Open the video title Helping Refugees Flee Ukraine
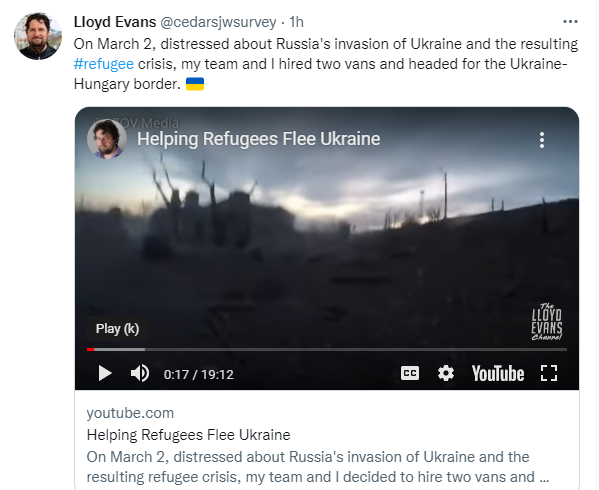This screenshot has width=599, height=490. (x=259, y=139)
